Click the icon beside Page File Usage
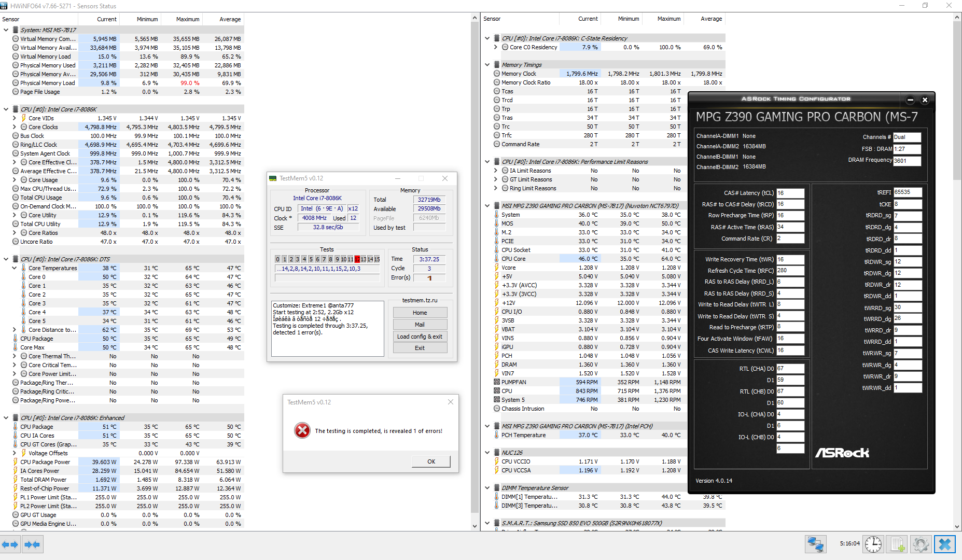962x560 pixels. pyautogui.click(x=16, y=92)
